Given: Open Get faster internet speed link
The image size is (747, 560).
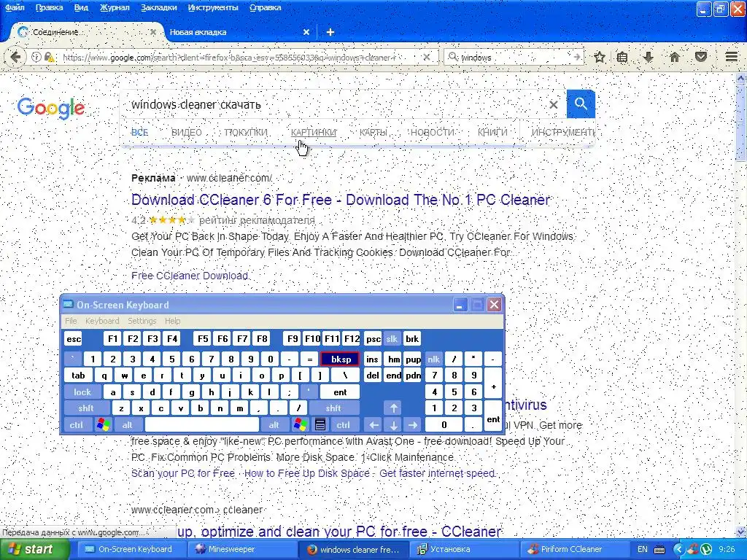Looking at the screenshot, I should (438, 473).
